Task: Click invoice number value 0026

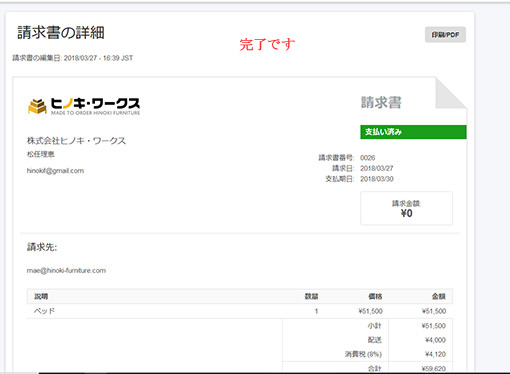Action: tap(367, 158)
